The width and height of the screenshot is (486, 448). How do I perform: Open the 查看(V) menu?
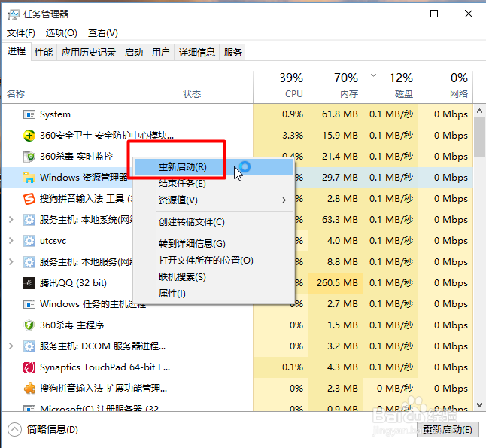tap(103, 33)
